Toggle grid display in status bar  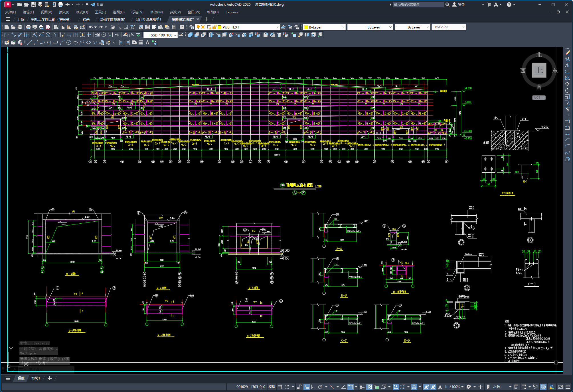click(x=280, y=387)
